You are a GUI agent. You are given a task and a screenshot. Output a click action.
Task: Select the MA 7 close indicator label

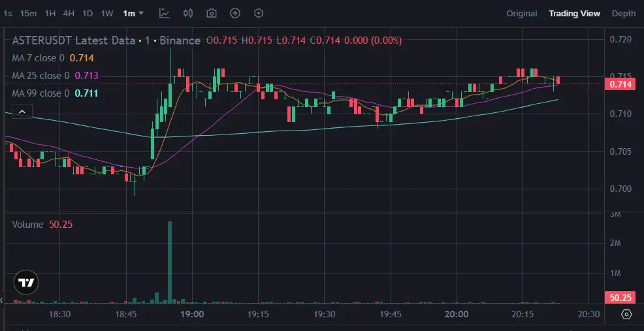pos(38,58)
